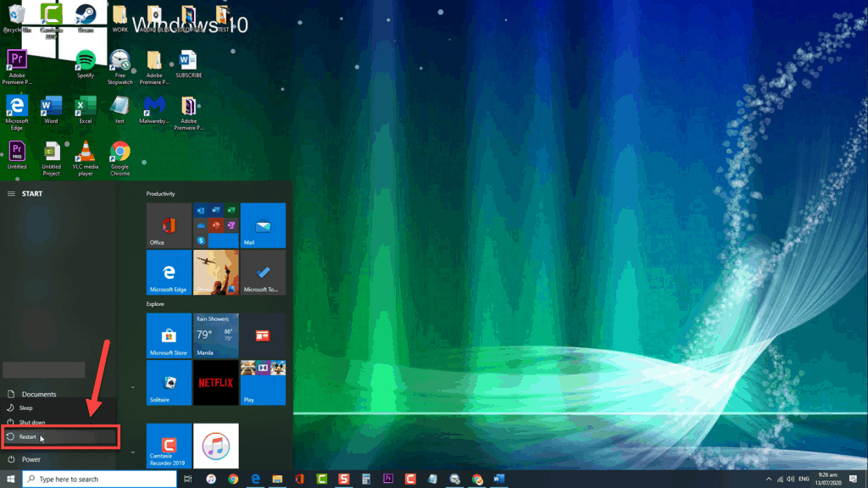Screen dimensions: 868x488
Task: Click the Windows Start button on taskbar
Action: (x=11, y=480)
